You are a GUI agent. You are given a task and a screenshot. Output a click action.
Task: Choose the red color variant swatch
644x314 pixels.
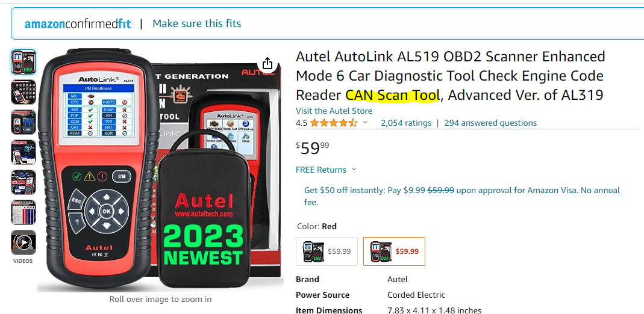[x=394, y=251]
